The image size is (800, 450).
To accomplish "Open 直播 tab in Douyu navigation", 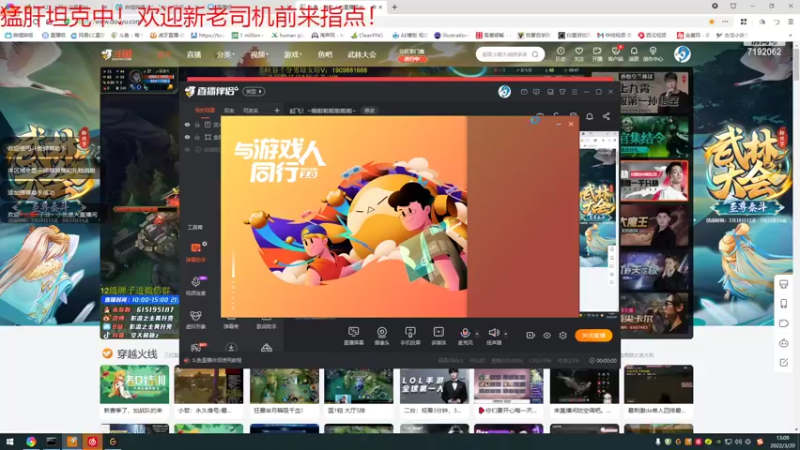I will click(x=193, y=55).
